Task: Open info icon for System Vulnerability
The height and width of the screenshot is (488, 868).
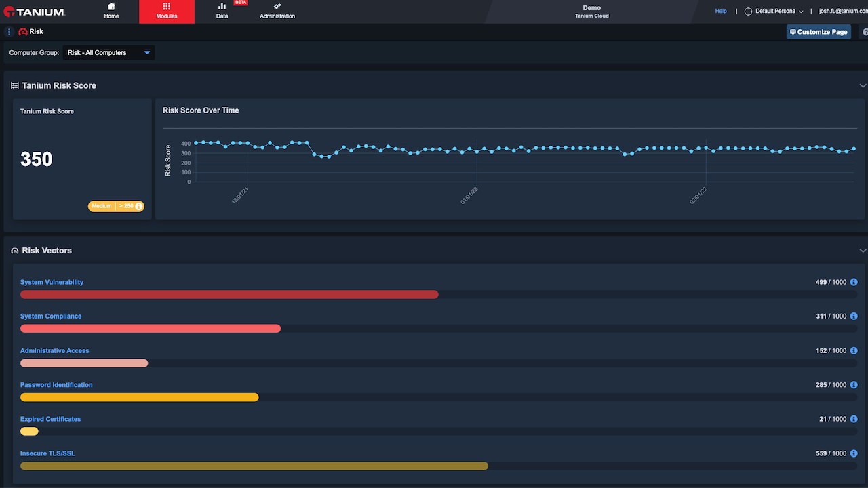Action: point(854,282)
